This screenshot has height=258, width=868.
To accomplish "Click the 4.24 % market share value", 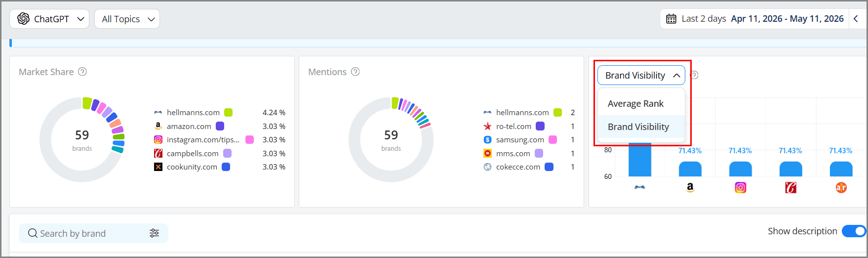I will tap(274, 113).
